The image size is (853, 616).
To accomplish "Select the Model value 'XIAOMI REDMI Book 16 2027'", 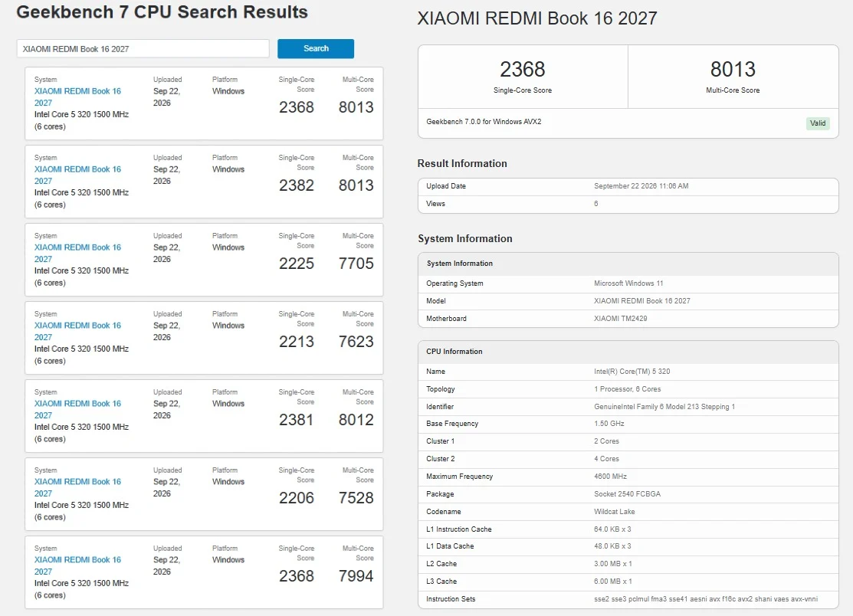I will (x=641, y=301).
